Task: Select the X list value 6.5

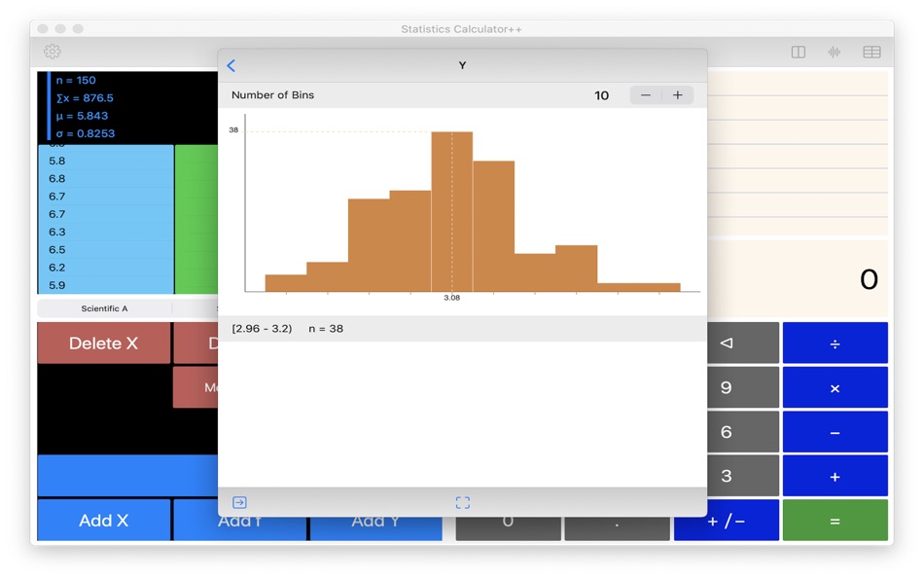Action: coord(57,249)
